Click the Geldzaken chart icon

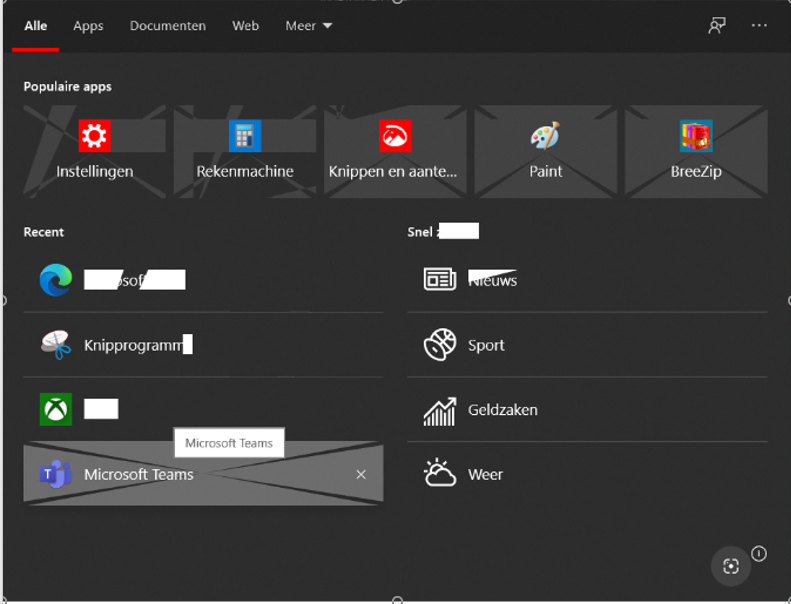pos(440,411)
